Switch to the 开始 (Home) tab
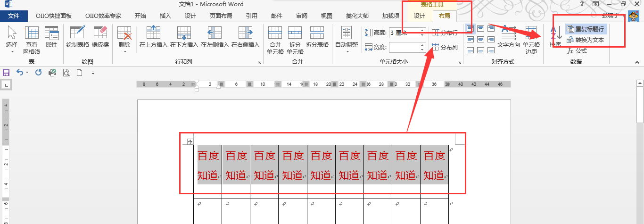Image resolution: width=644 pixels, height=224 pixels. pos(140,16)
